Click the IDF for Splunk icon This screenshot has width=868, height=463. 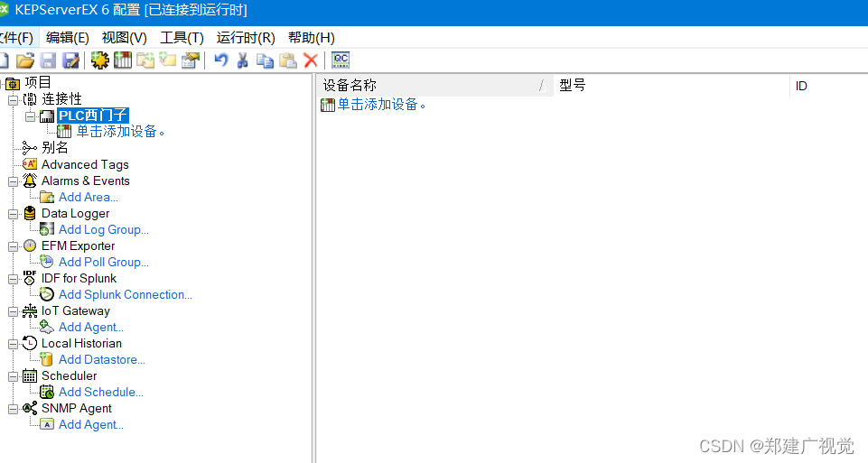tap(30, 278)
